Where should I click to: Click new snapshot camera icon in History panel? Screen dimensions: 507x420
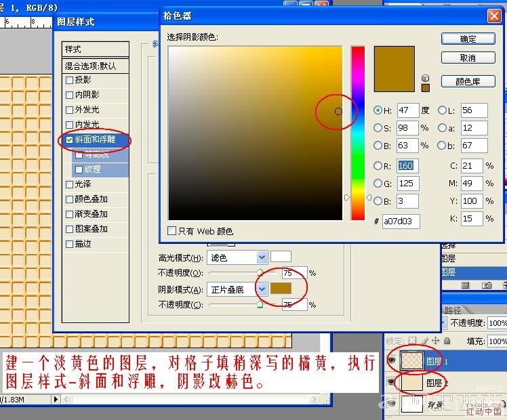click(486, 285)
